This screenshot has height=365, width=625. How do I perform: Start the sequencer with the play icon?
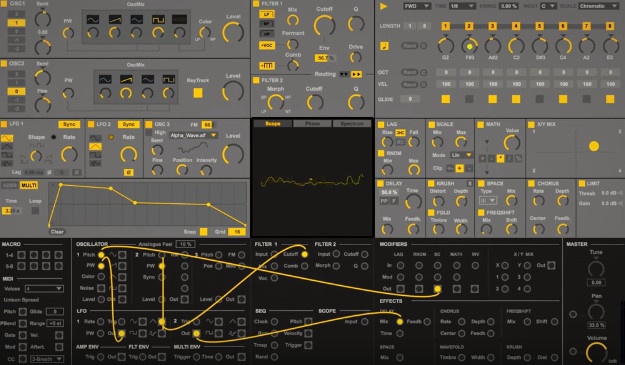[383, 6]
